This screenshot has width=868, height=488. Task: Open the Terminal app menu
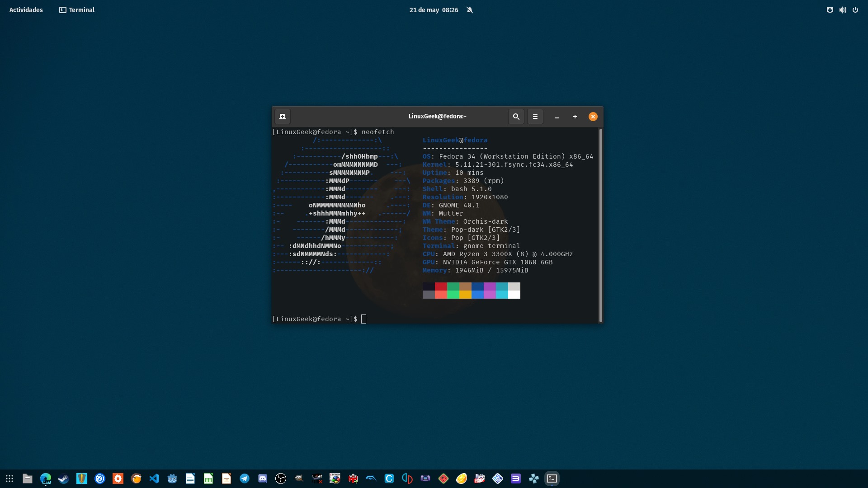[77, 10]
